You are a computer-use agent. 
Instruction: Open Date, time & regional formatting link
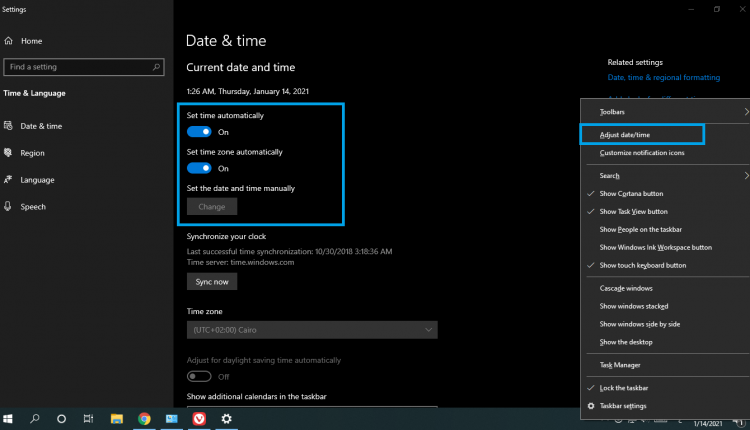(x=663, y=77)
